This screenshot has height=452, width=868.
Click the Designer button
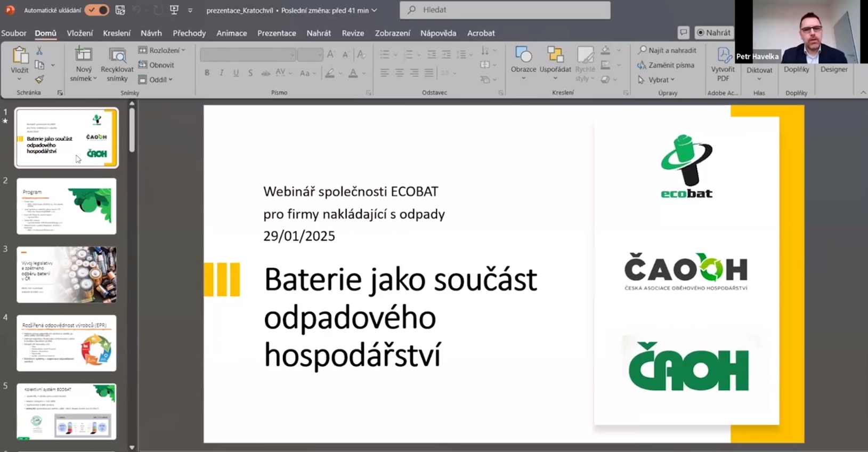click(834, 69)
